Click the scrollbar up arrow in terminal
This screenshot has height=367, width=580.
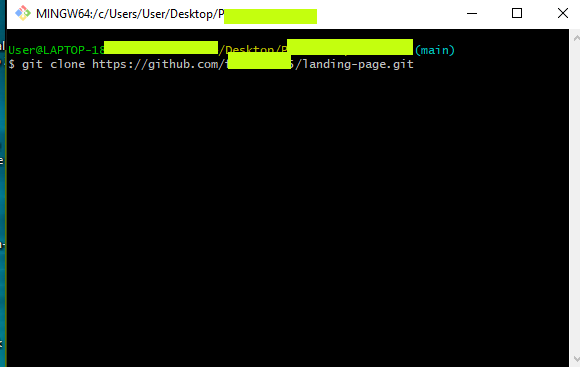click(x=576, y=38)
